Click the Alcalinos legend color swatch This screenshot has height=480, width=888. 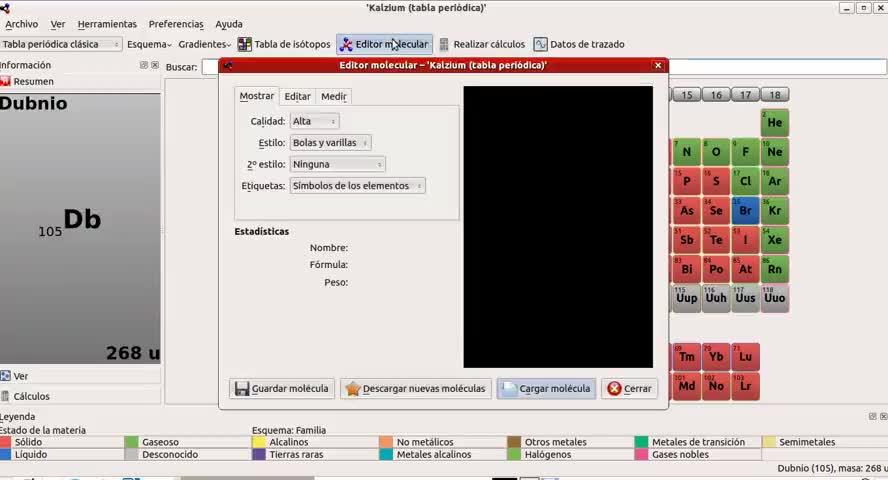coord(259,442)
